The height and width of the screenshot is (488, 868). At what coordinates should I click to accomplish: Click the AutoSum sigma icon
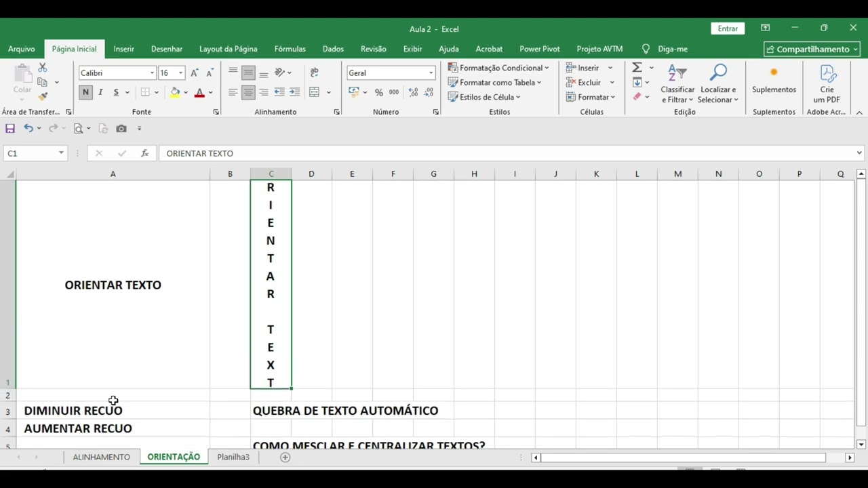pyautogui.click(x=637, y=68)
